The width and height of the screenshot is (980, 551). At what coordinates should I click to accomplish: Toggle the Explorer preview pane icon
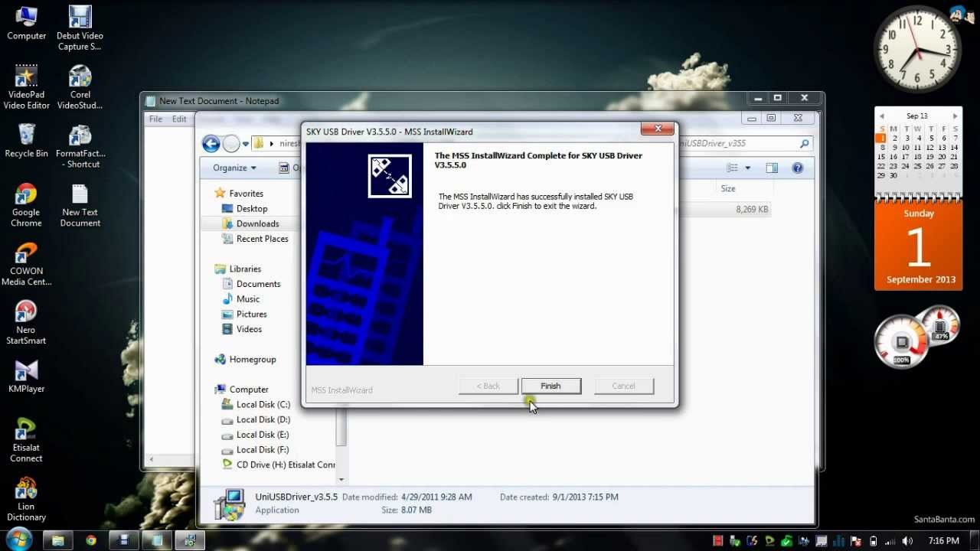tap(772, 168)
